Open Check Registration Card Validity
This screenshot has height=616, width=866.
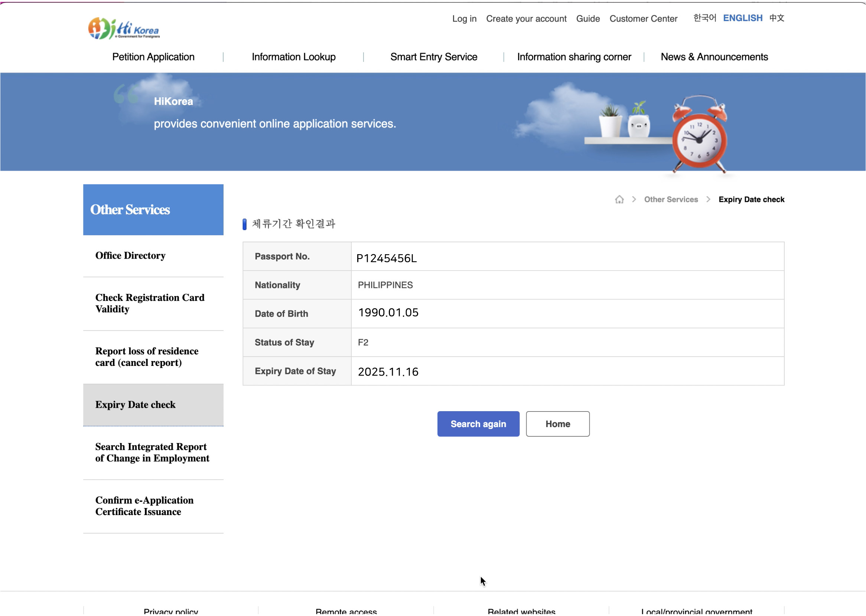tap(150, 303)
